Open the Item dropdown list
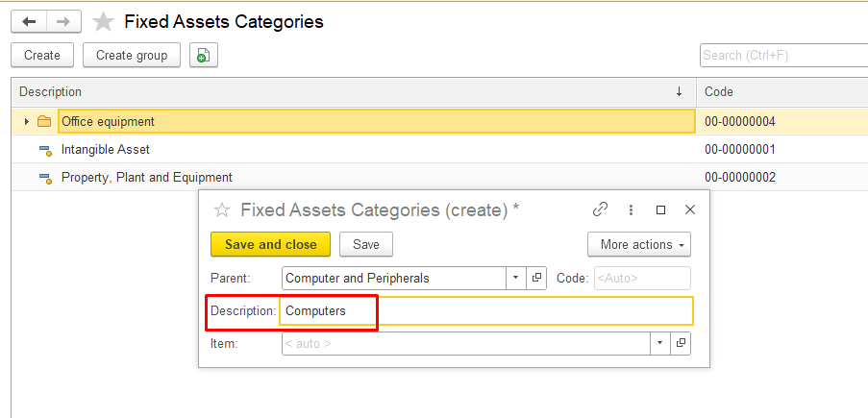The image size is (868, 418). [659, 343]
